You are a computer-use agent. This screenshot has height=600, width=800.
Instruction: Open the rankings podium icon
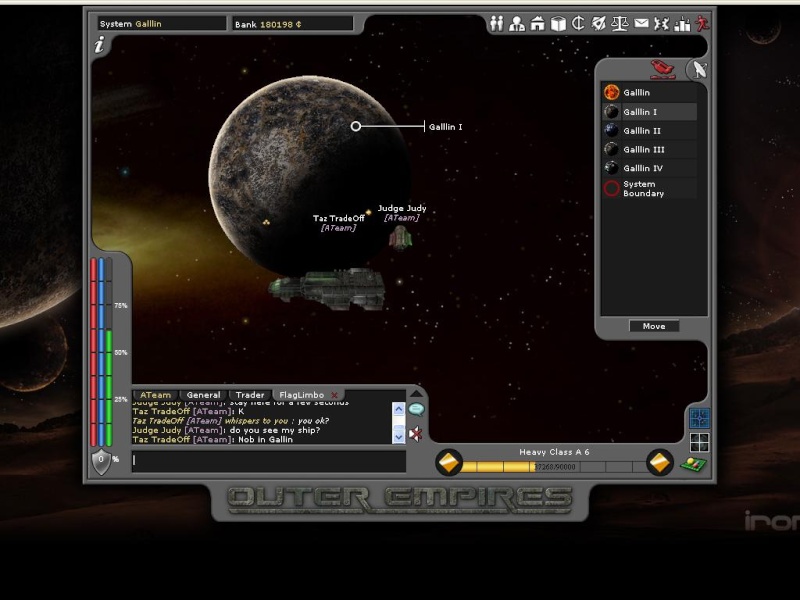coord(682,23)
